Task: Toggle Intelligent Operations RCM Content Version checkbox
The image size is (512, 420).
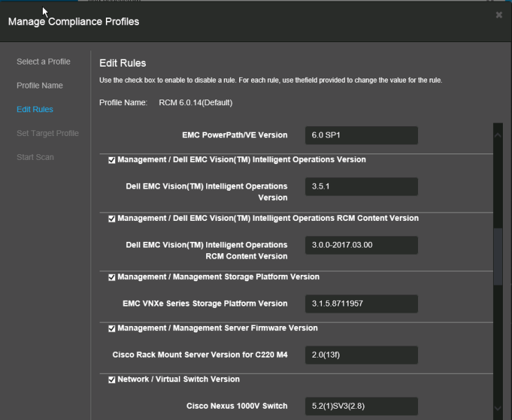Action: click(112, 219)
